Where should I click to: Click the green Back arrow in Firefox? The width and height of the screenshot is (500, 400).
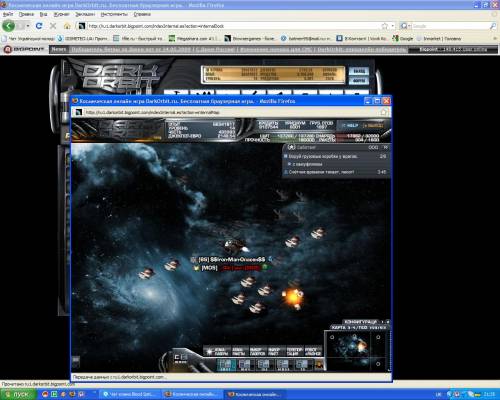(x=9, y=26)
